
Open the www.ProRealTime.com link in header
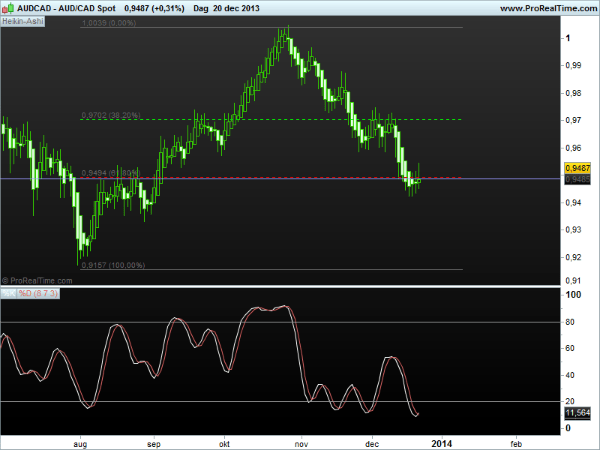pos(548,8)
